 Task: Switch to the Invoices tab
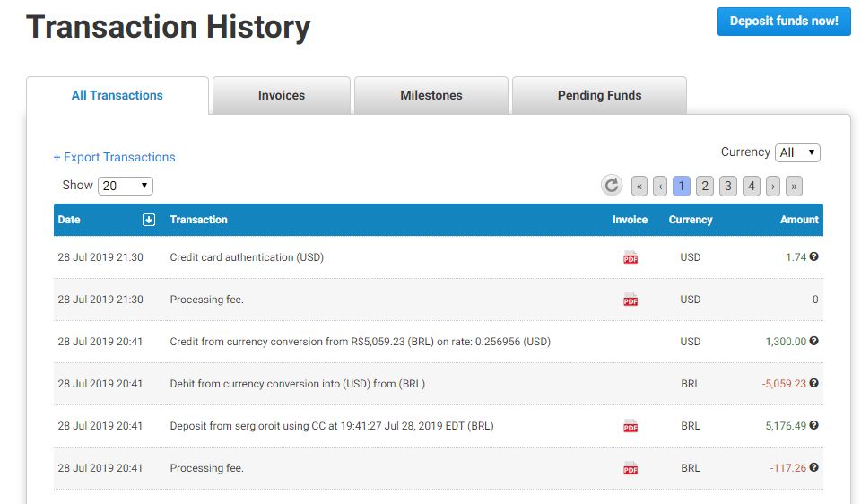pos(282,95)
